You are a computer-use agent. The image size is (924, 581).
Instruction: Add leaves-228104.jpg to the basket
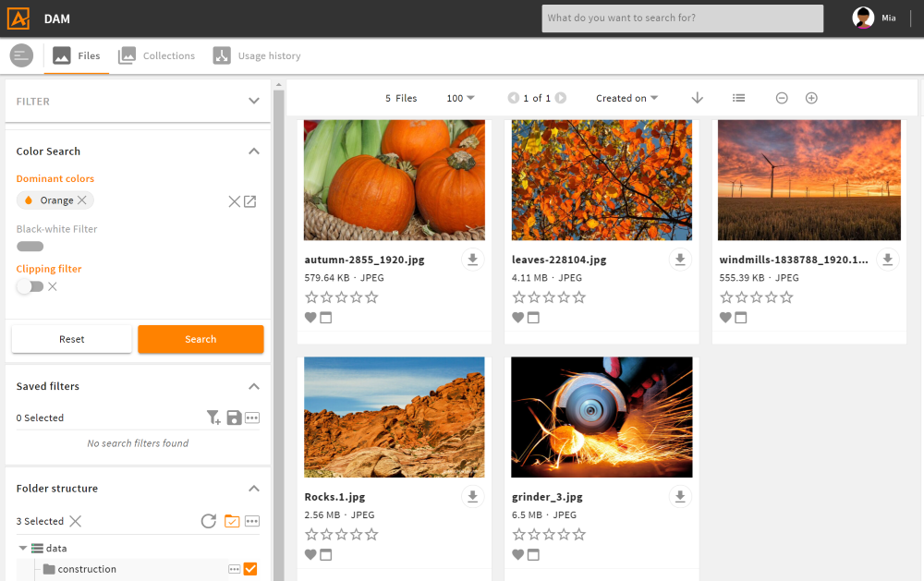[533, 318]
